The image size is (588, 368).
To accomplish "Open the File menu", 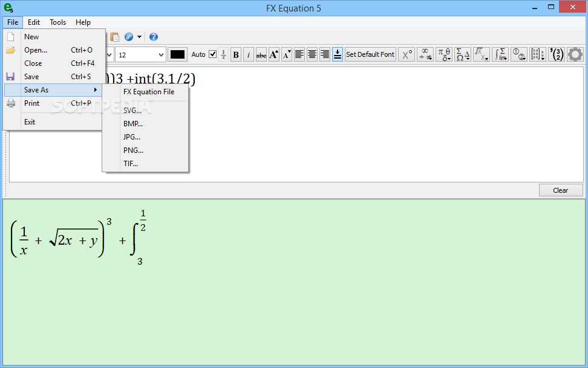I will click(x=13, y=22).
